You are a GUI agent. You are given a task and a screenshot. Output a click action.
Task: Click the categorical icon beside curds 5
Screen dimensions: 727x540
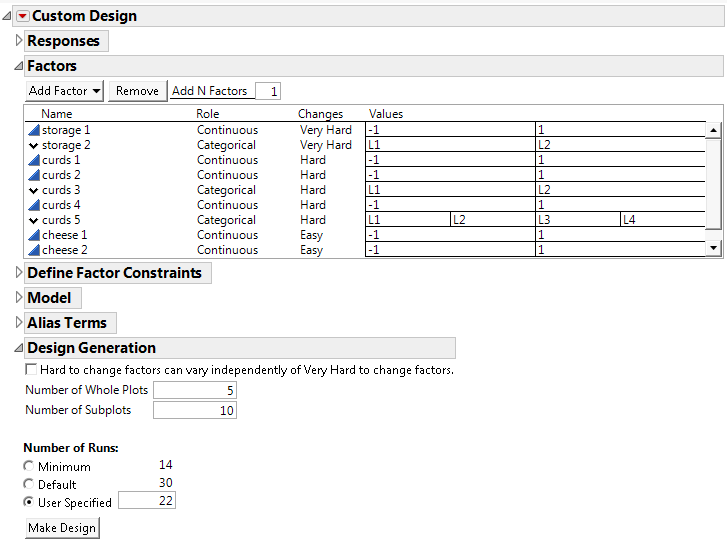[34, 220]
